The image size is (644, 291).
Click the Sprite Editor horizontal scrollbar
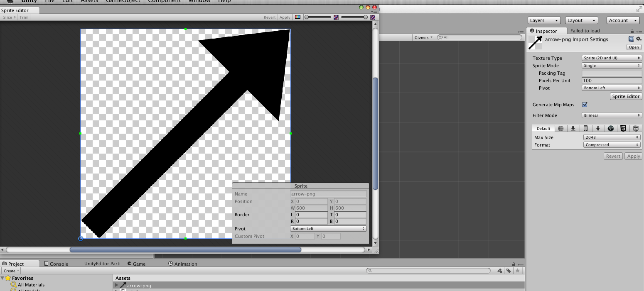(185, 250)
